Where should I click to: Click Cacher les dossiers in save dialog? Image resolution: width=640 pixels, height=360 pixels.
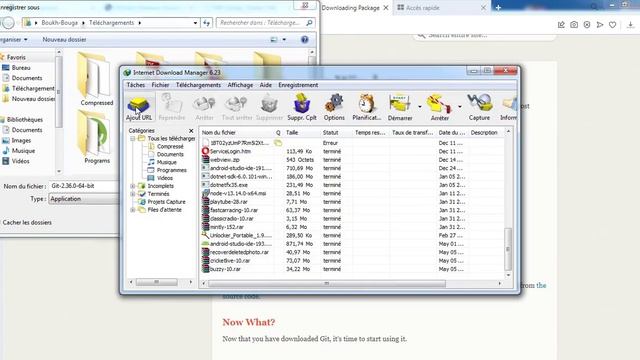[x=27, y=222]
